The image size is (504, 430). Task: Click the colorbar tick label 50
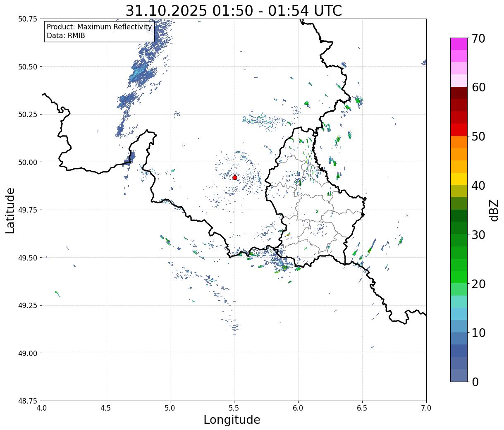[x=478, y=136]
